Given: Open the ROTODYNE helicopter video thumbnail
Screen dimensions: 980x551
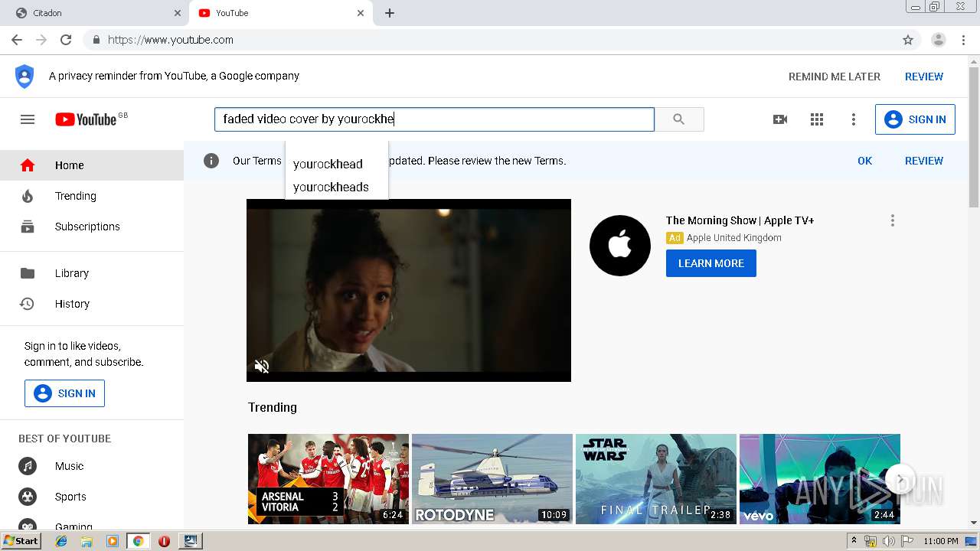Looking at the screenshot, I should pyautogui.click(x=492, y=479).
